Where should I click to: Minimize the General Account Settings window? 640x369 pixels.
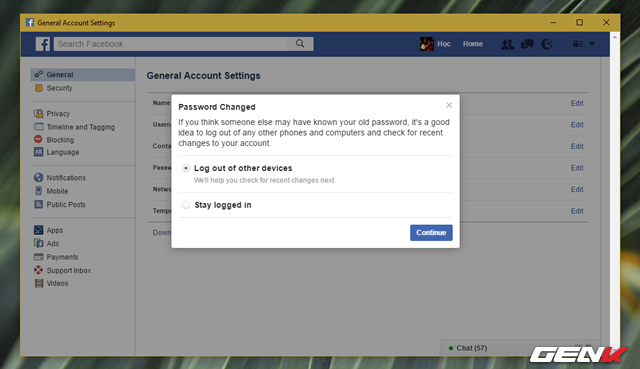553,22
